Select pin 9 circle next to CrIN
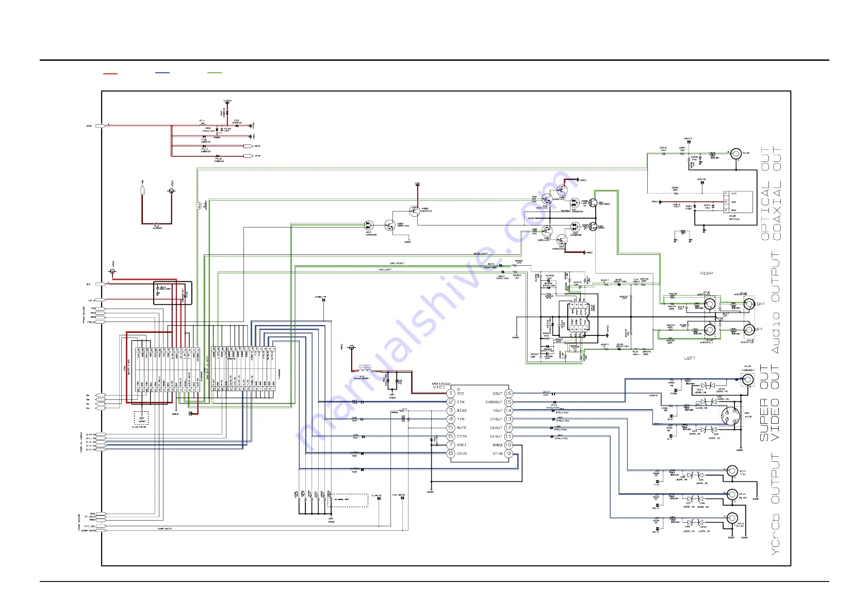Viewport: 868px width, 614px height. [x=509, y=454]
